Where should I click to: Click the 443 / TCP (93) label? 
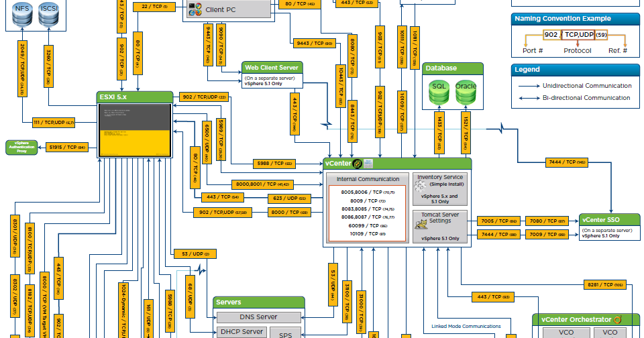point(493,297)
